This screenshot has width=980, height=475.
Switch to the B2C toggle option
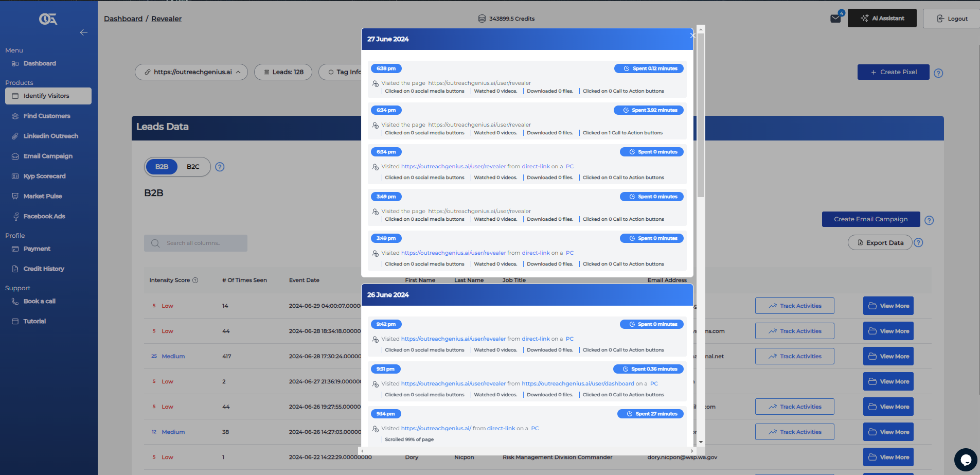tap(193, 167)
